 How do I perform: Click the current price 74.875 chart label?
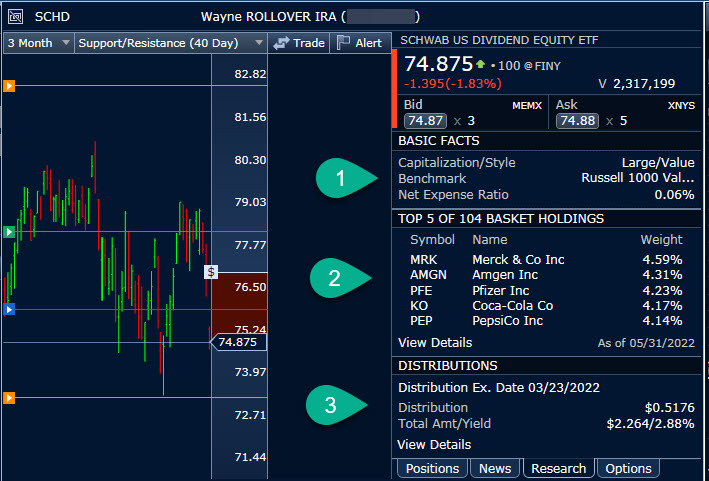pos(240,342)
